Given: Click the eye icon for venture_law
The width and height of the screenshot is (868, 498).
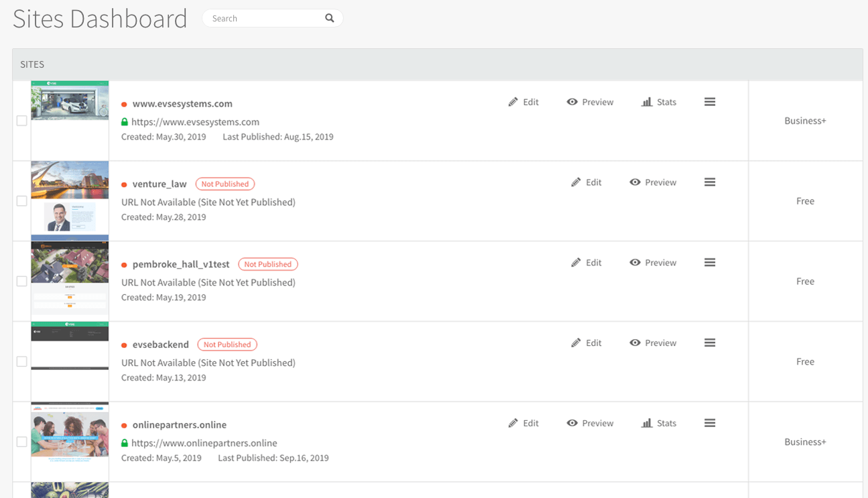Looking at the screenshot, I should coord(635,182).
